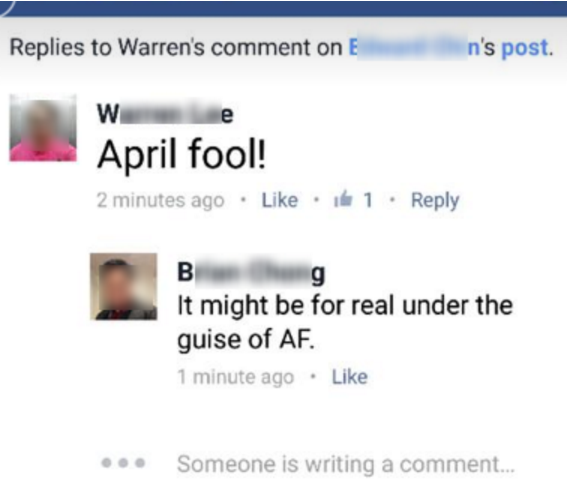The width and height of the screenshot is (567, 496).
Task: Open profile via April fool commenter's name
Action: [x=165, y=114]
